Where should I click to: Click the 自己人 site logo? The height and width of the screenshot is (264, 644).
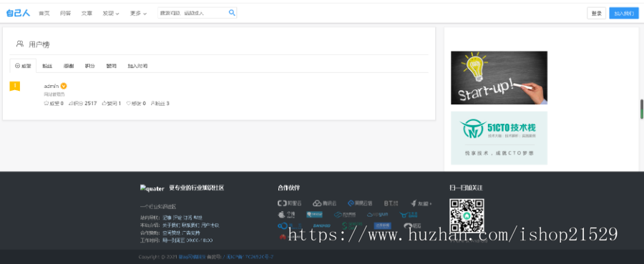coord(18,13)
